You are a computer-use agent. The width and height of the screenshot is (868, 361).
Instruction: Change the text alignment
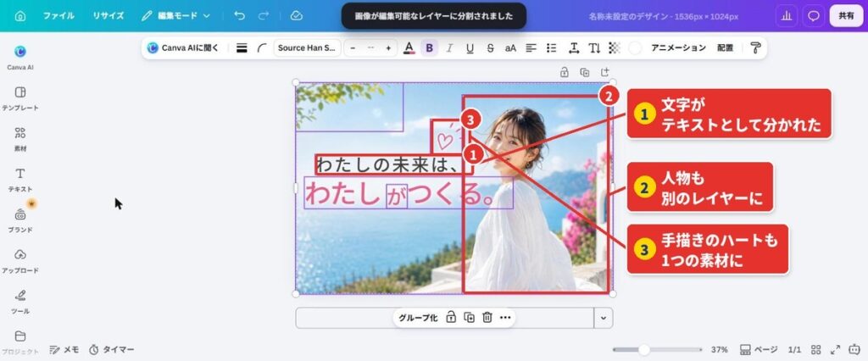tap(531, 48)
